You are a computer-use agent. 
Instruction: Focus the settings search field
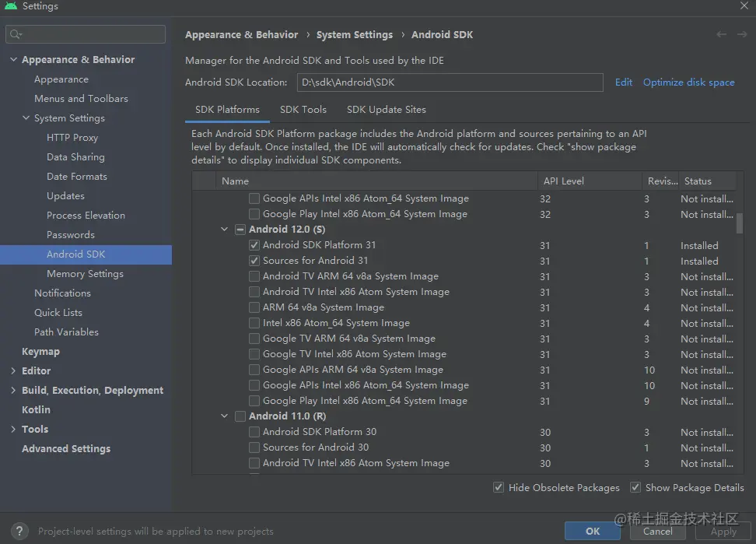point(86,34)
